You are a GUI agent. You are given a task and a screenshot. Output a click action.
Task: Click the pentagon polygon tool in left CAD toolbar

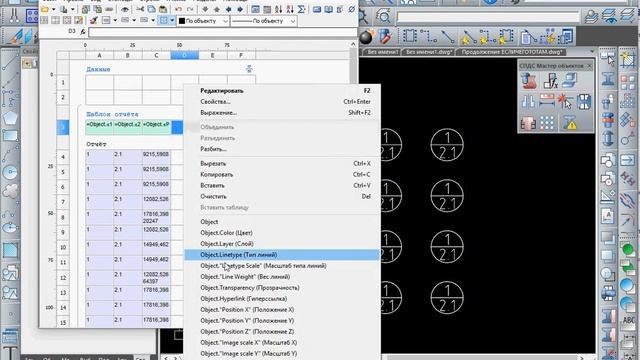(10, 118)
